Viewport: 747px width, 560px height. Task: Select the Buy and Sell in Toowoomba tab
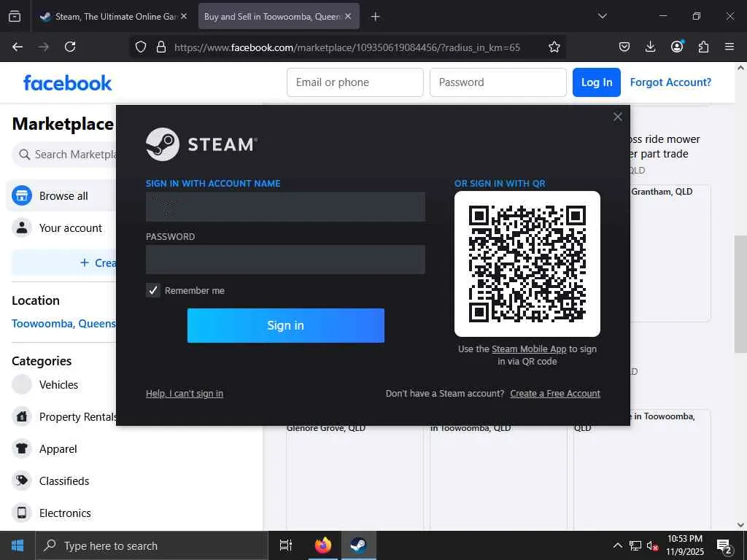click(x=279, y=16)
